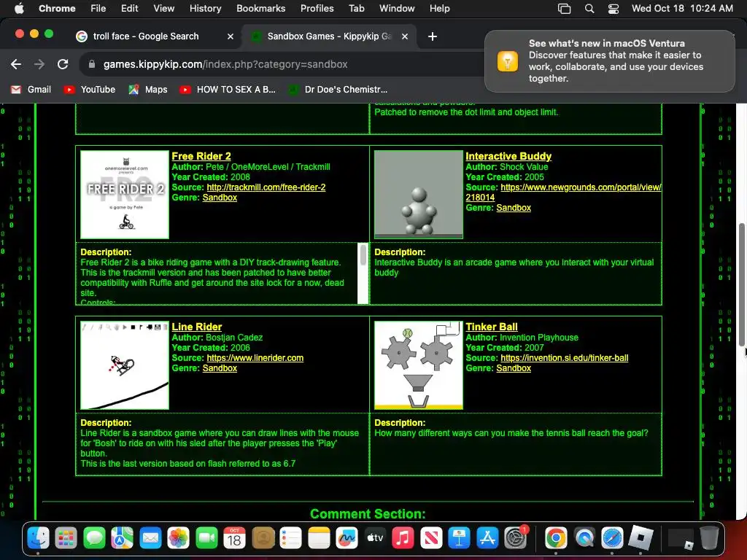747x560 pixels.
Task: Open the YouTube bookmark
Action: (90, 90)
